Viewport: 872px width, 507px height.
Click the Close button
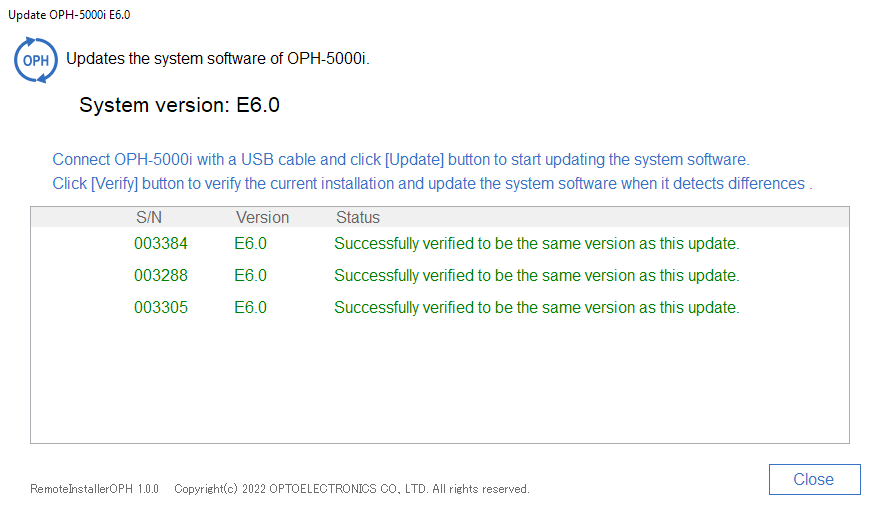pos(814,479)
